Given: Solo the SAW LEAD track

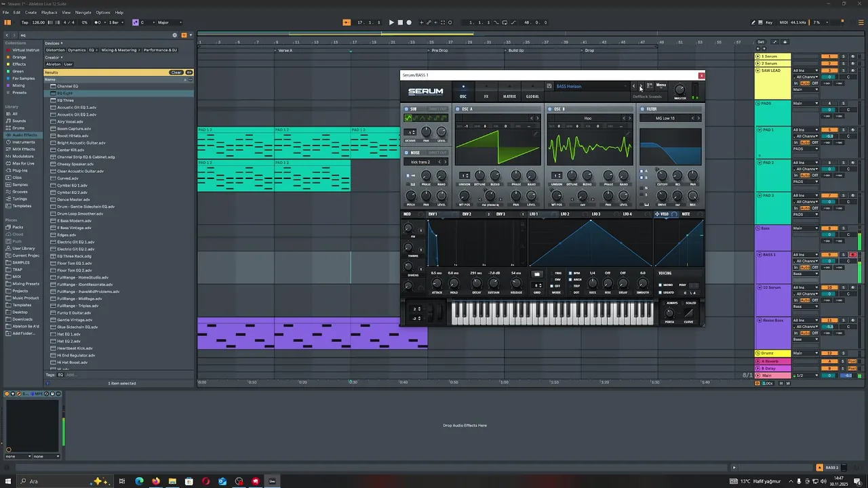Looking at the screenshot, I should (x=844, y=70).
